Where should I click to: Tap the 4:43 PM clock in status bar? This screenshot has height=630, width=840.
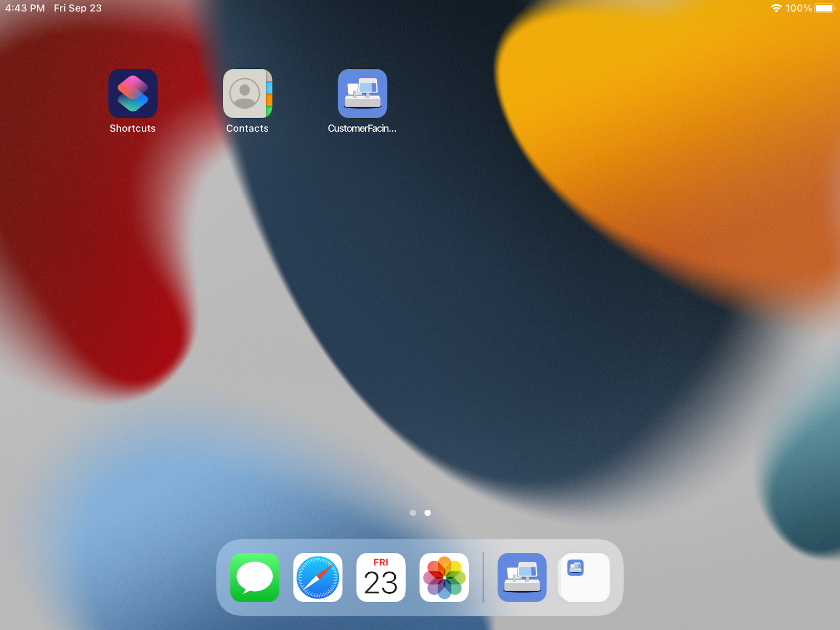coord(25,8)
